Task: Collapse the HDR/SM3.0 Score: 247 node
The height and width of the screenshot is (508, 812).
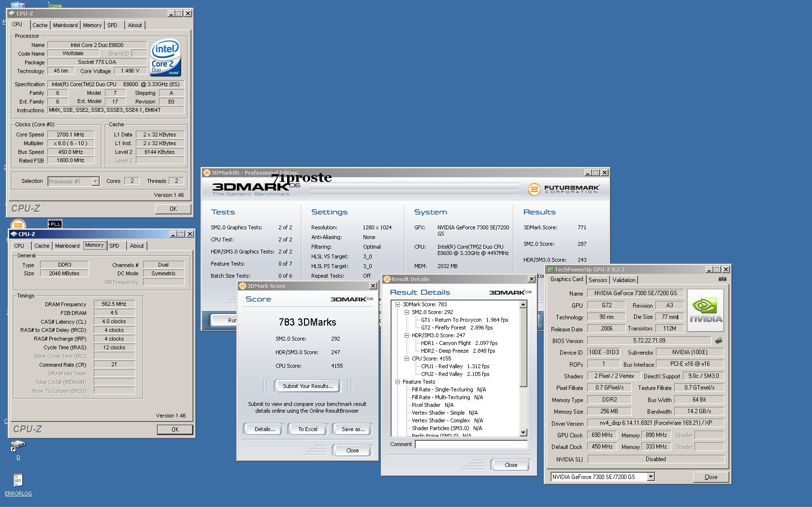Action: click(x=407, y=335)
